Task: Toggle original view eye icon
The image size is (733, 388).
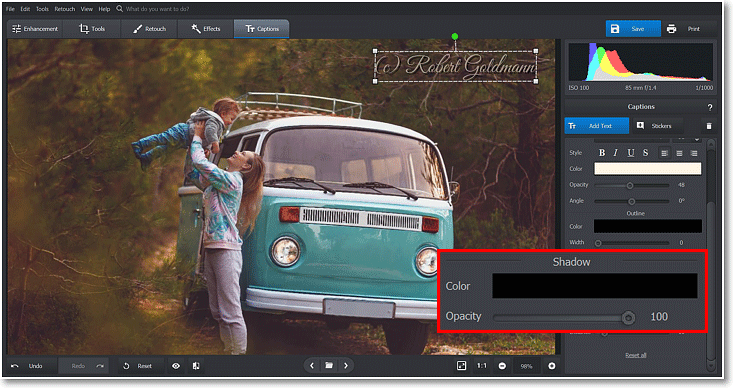Action: coord(176,366)
